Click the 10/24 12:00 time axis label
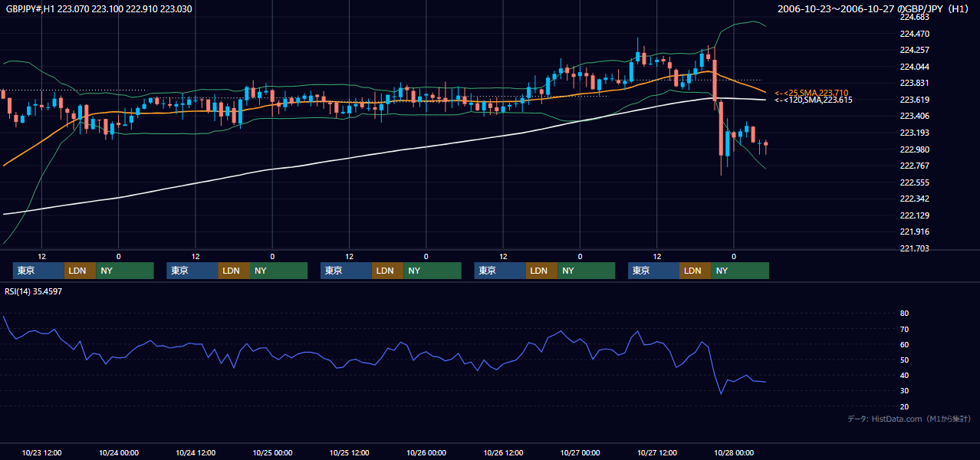This screenshot has width=980, height=460. tap(196, 452)
